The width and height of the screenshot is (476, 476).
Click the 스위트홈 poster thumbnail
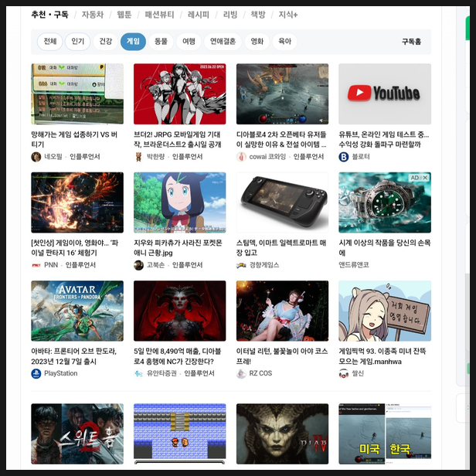click(77, 433)
